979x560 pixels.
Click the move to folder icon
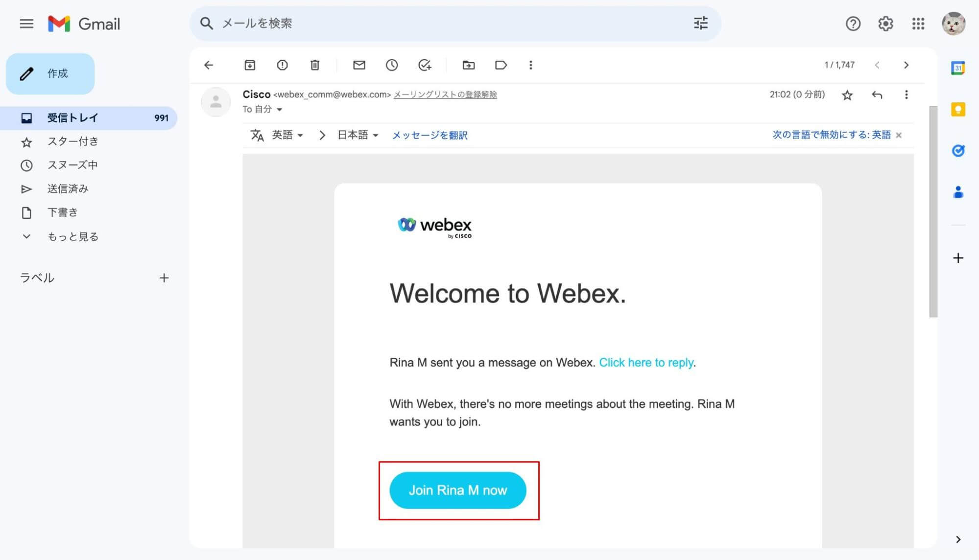(x=469, y=65)
